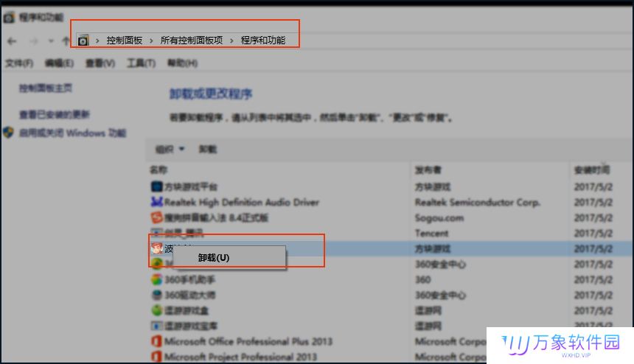
Task: Select the 360手机助手 entry
Action: pyautogui.click(x=189, y=279)
